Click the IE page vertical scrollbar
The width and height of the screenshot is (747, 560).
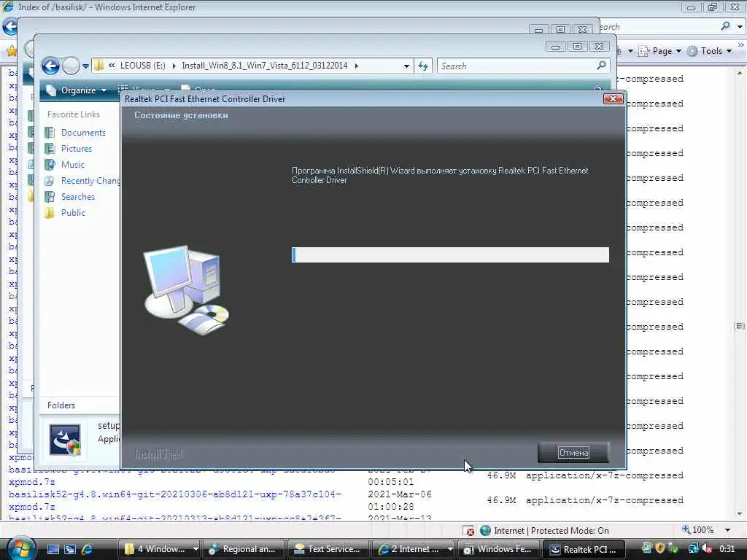740,293
